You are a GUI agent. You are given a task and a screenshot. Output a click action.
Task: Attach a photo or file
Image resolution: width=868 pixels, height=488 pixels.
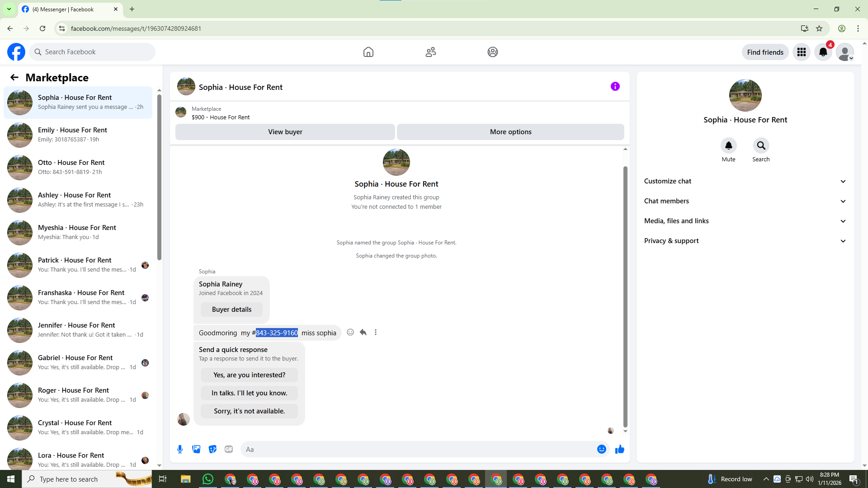[x=196, y=449]
